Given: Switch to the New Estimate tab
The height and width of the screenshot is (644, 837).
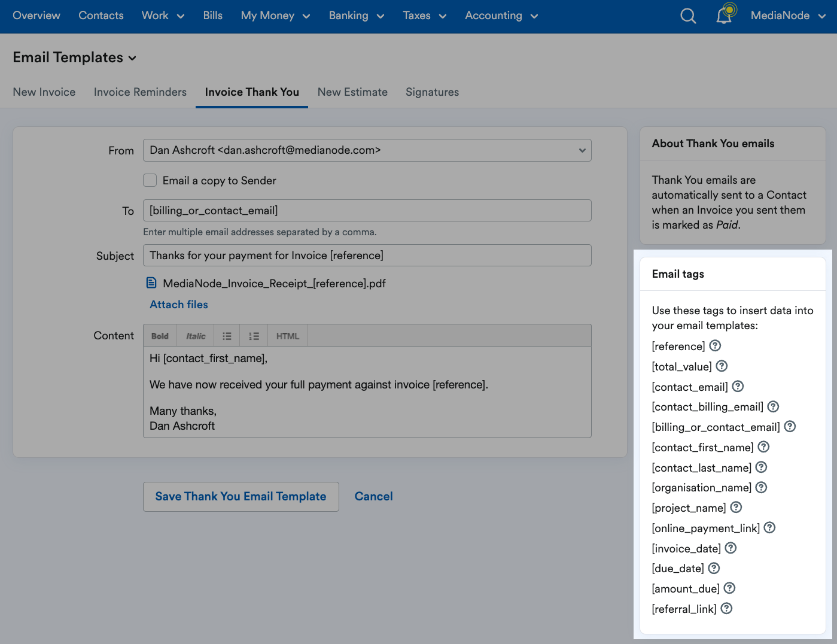Looking at the screenshot, I should [352, 92].
